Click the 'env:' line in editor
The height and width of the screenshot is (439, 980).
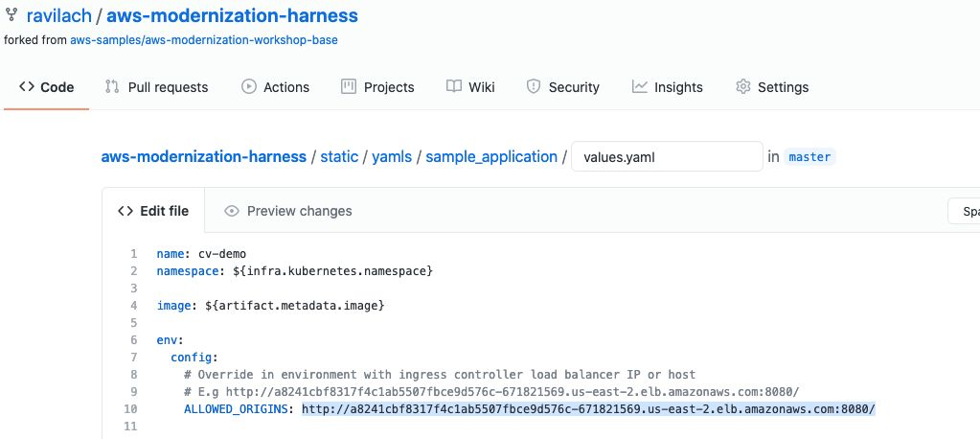coord(171,340)
